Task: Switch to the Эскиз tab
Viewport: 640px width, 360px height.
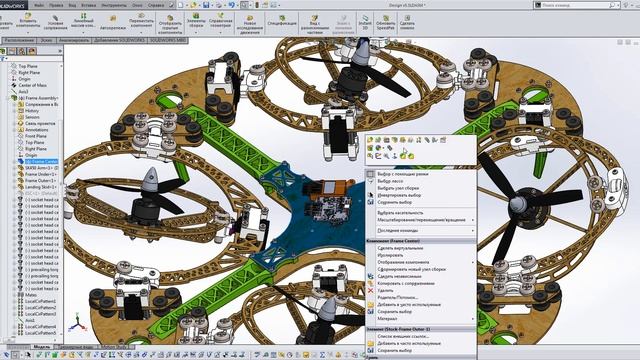Action: tap(47, 40)
